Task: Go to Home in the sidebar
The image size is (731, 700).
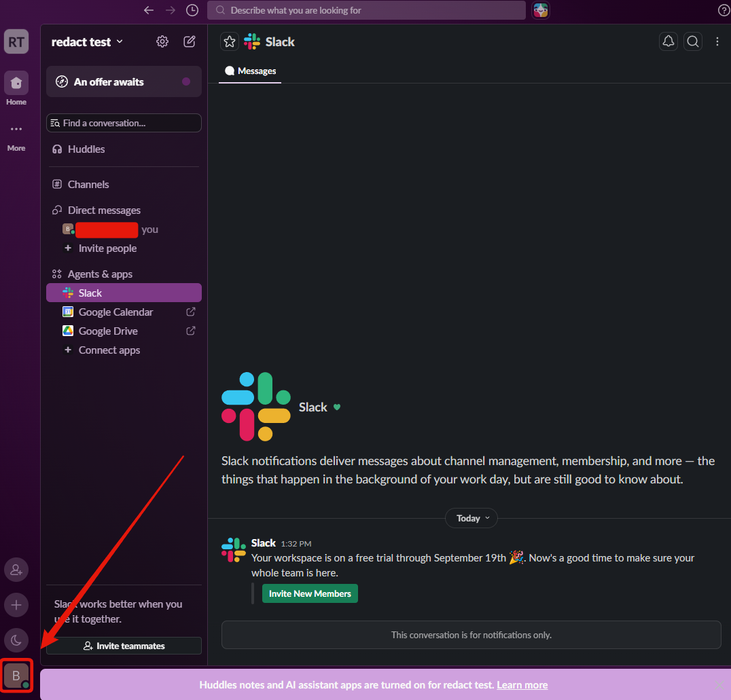Action: (16, 88)
